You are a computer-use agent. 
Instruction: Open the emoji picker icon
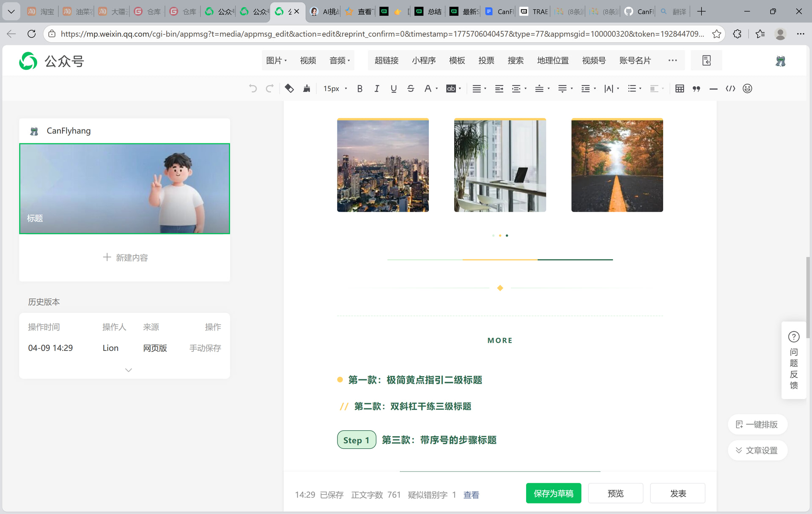click(747, 88)
